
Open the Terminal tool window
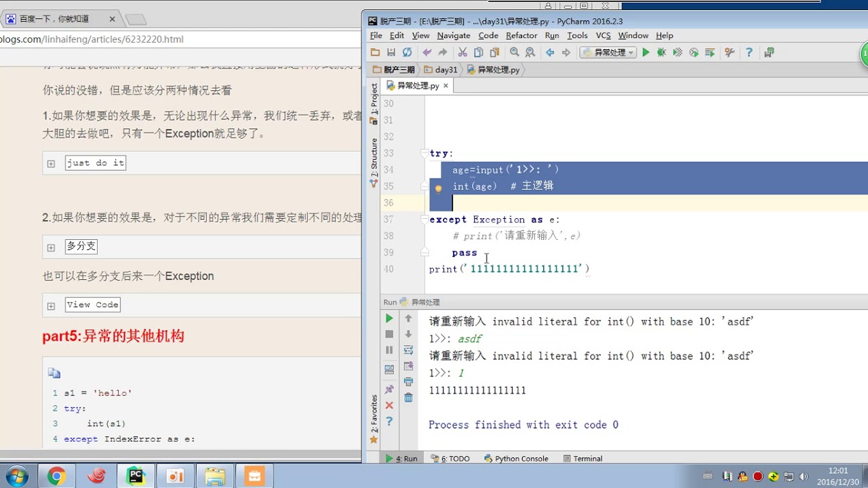(x=582, y=459)
